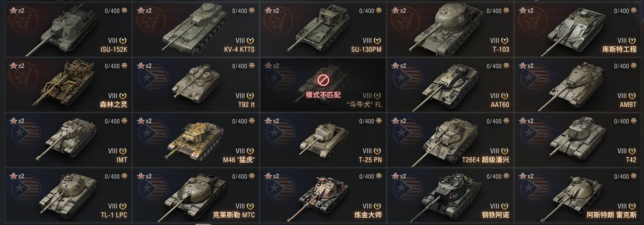Select the ISU-152K tank card

[68, 30]
